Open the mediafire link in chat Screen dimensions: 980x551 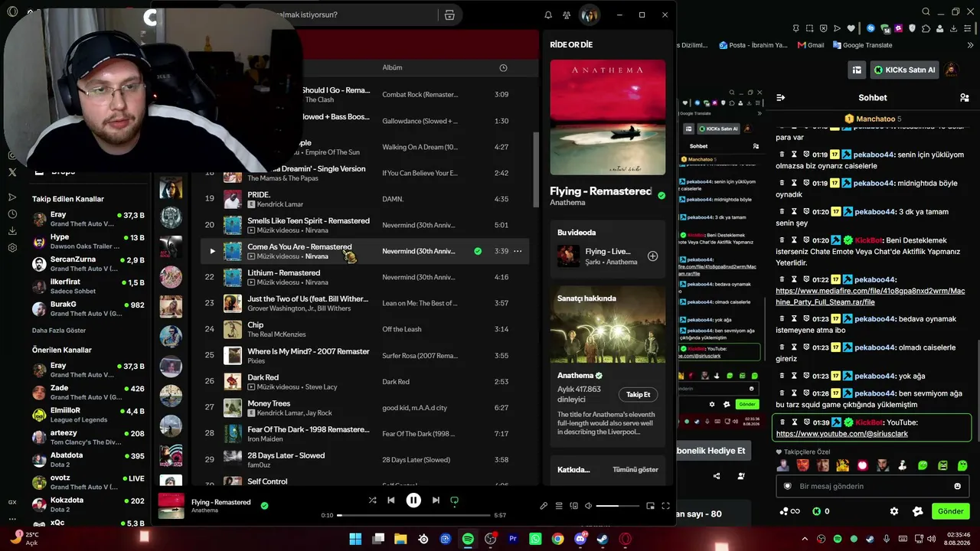point(871,297)
